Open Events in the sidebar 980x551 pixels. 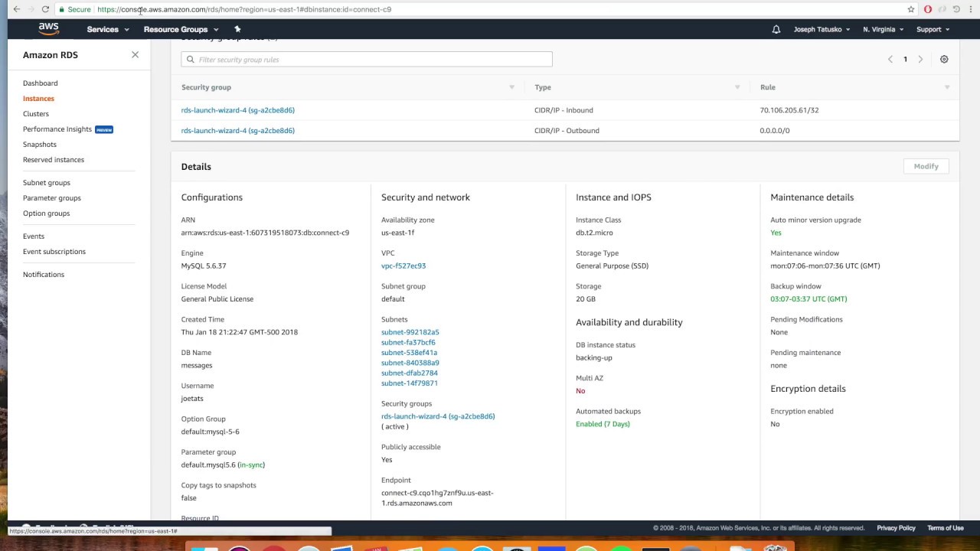click(34, 236)
